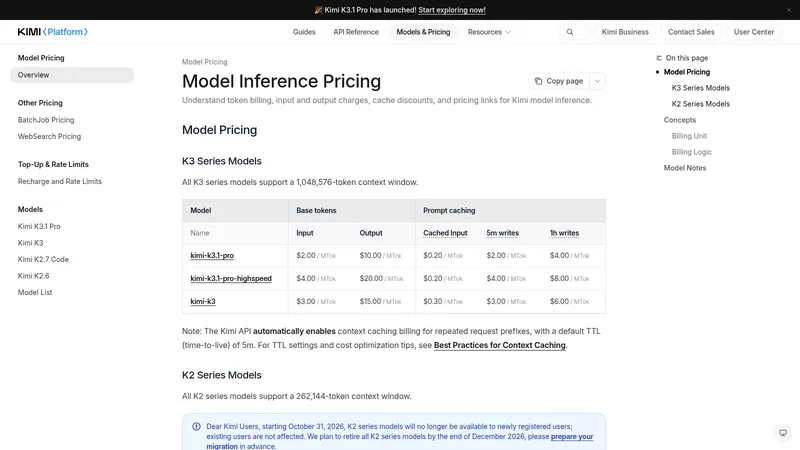Click the On this page list icon
The width and height of the screenshot is (800, 450).
[659, 58]
